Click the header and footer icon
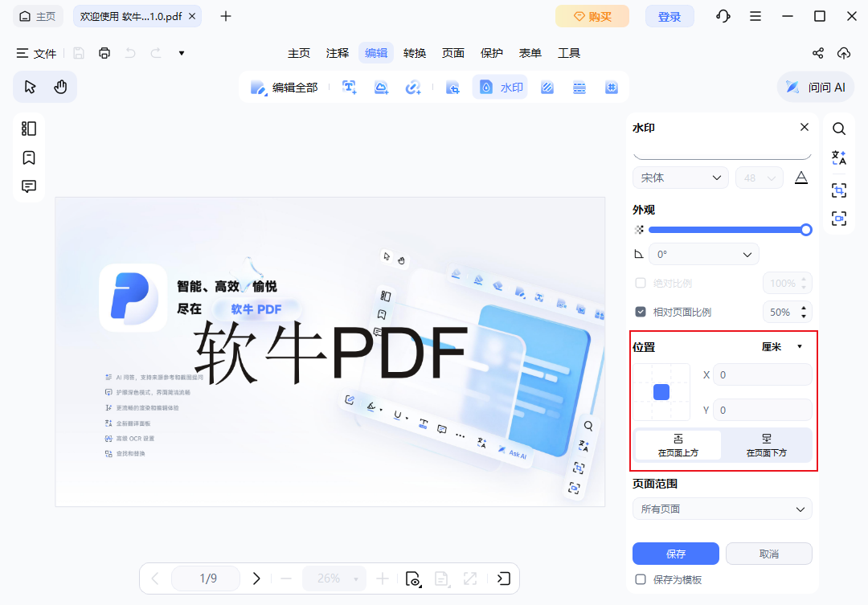Image resolution: width=868 pixels, height=605 pixels. click(579, 88)
